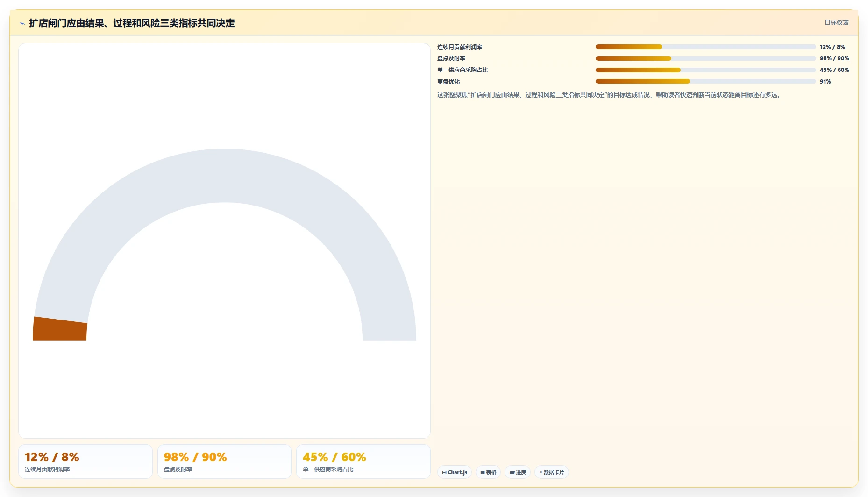The width and height of the screenshot is (868, 497).
Task: Click the 目标仪表 label in the header
Action: click(x=836, y=22)
